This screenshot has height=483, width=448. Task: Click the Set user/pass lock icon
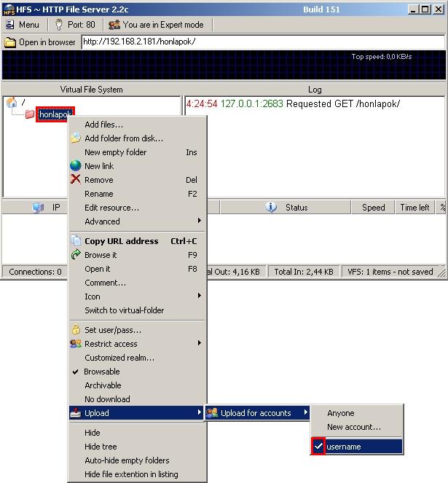76,329
